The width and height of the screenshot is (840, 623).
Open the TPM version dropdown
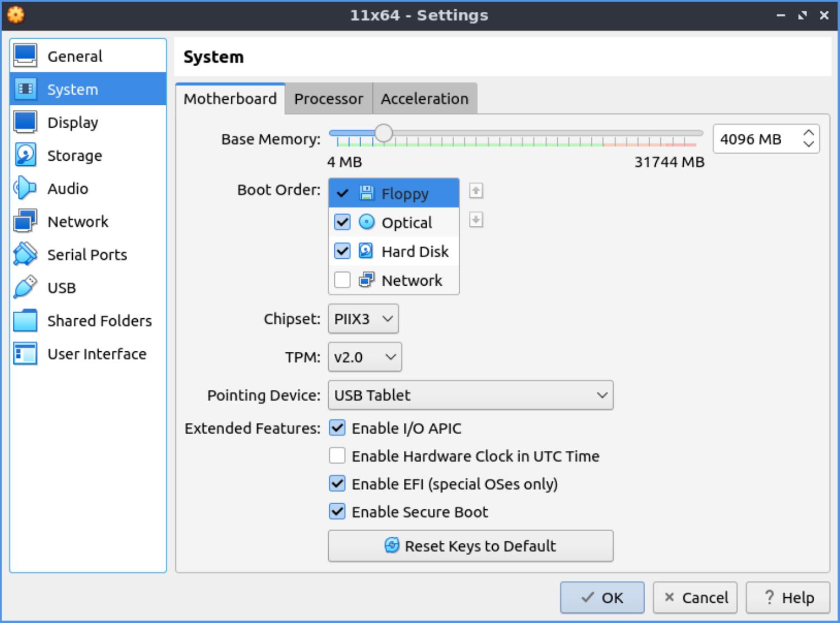point(365,357)
